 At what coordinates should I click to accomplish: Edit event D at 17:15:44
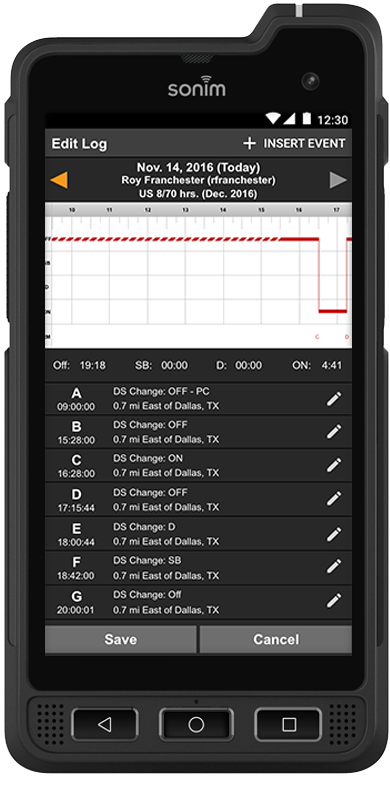click(334, 499)
